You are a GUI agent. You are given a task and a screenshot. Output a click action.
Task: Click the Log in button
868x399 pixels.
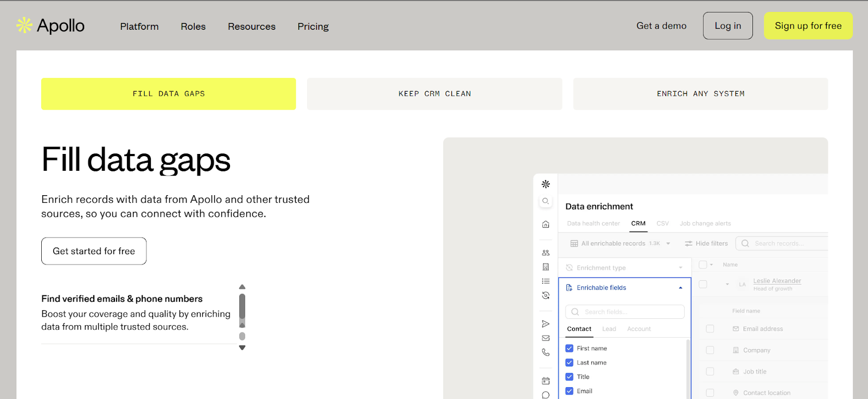[x=728, y=25]
